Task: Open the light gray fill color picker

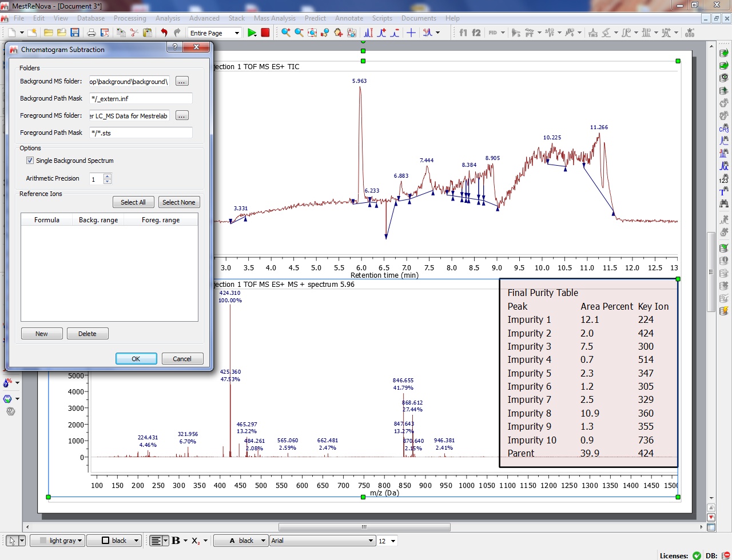Action: coord(58,541)
